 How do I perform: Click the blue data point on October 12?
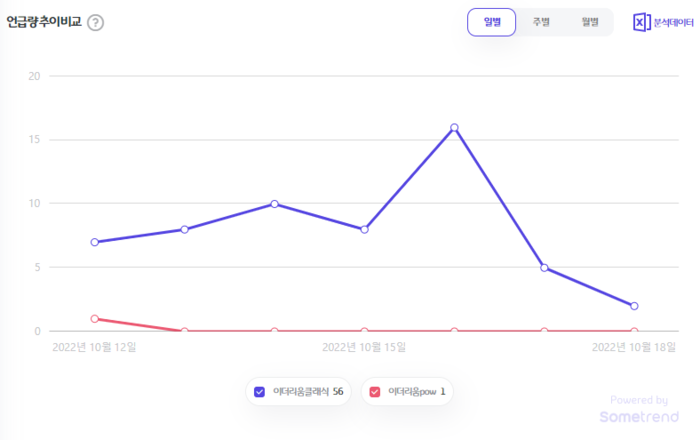95,242
